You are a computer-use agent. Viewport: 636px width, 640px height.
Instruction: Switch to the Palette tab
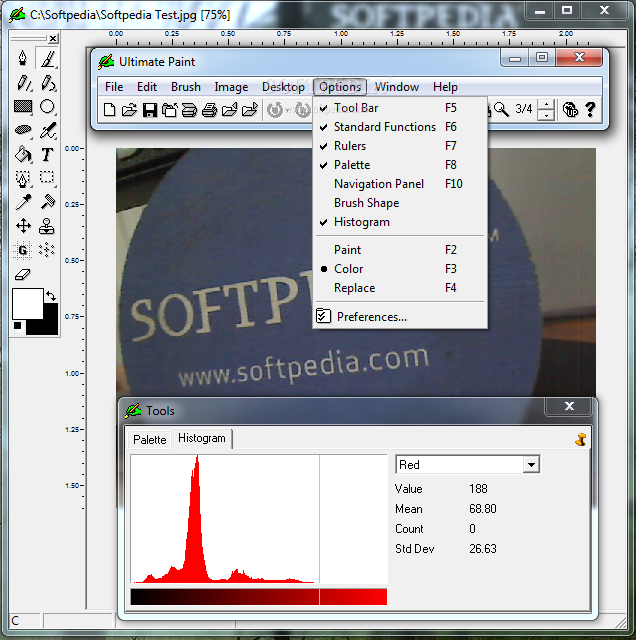tap(149, 440)
